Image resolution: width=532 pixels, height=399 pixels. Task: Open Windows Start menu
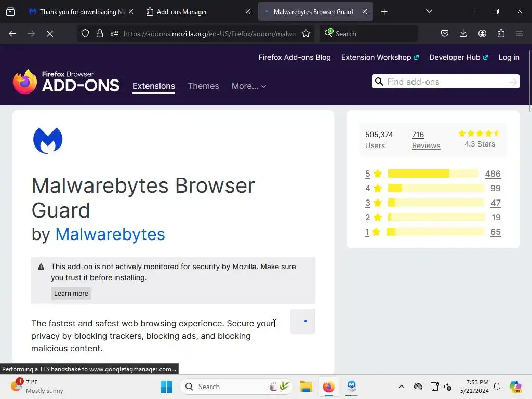[x=166, y=387]
